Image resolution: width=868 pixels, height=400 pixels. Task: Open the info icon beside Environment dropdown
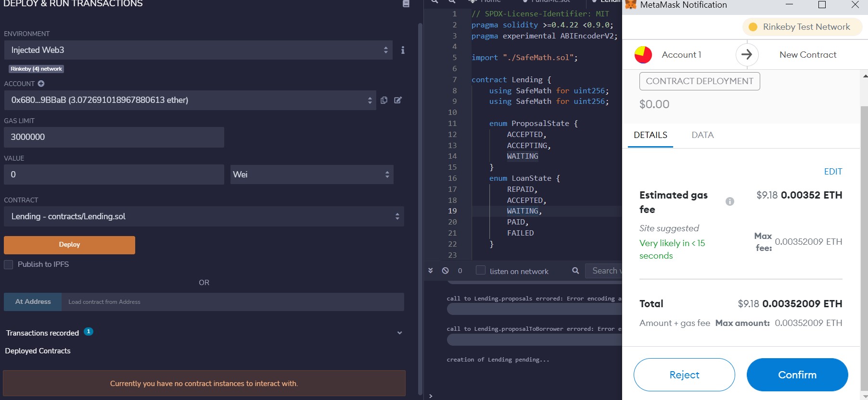click(x=403, y=50)
